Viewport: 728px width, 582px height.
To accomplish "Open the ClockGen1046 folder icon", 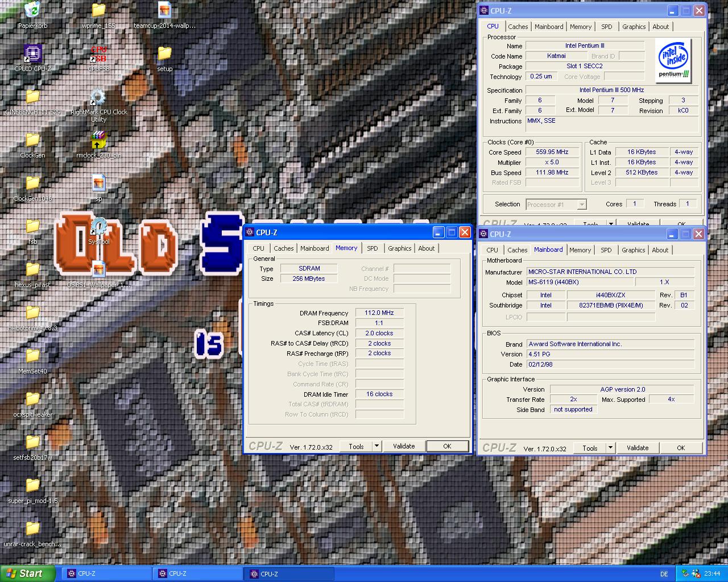I will tap(32, 183).
